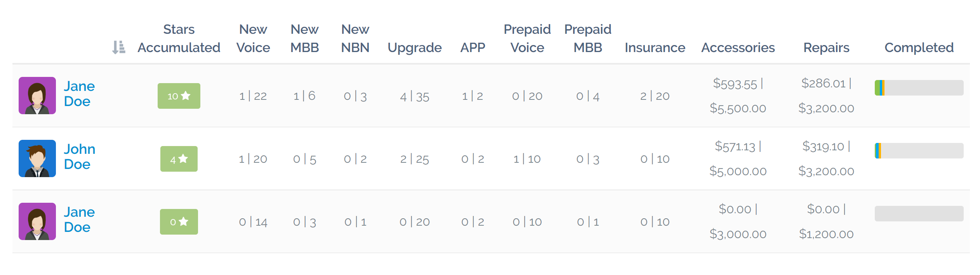Sort by Insurance column header

click(x=655, y=47)
